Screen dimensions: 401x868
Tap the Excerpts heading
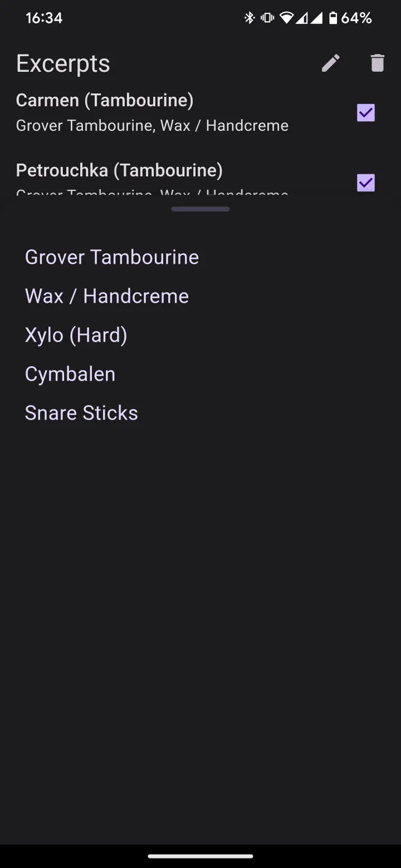63,63
